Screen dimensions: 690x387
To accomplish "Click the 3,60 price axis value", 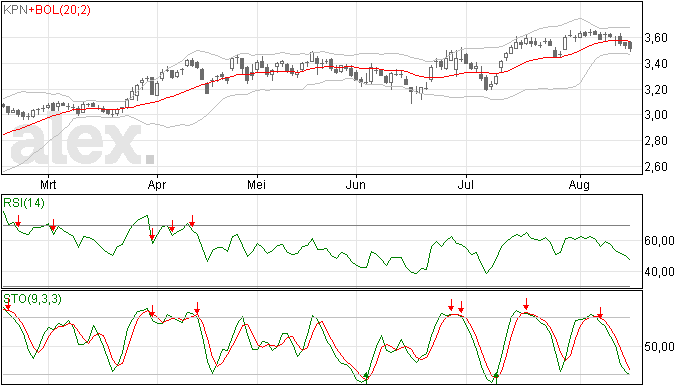I will point(656,38).
